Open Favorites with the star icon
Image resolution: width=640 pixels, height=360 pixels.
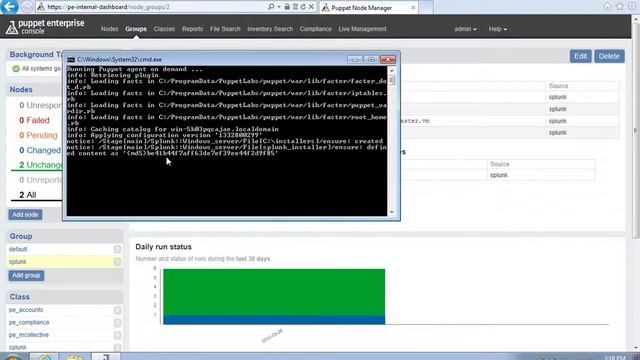(620, 6)
